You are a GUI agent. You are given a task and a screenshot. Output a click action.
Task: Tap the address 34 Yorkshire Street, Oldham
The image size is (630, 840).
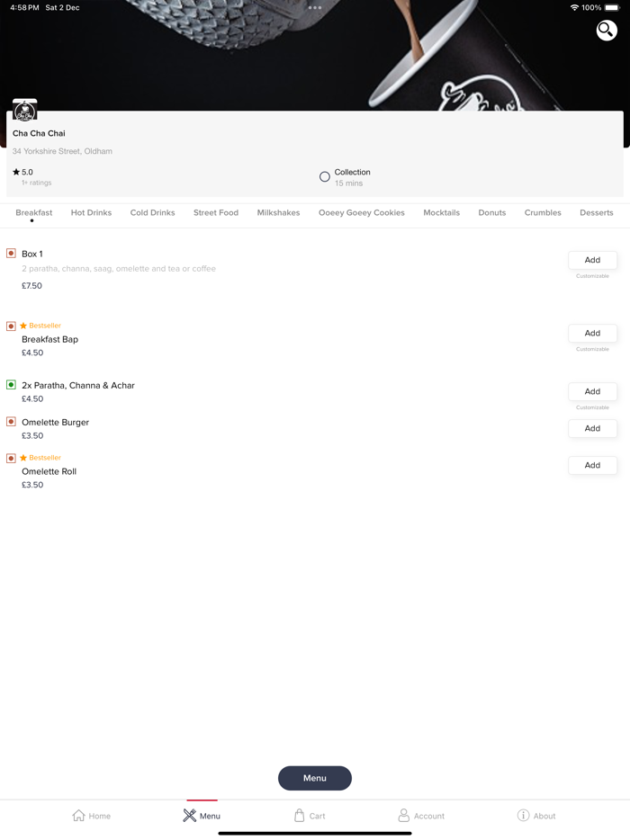tap(62, 151)
